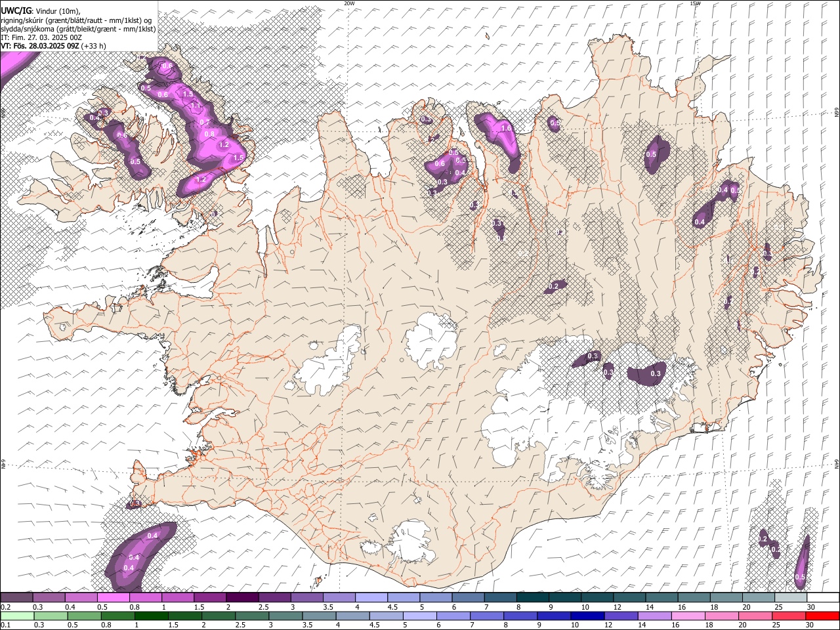
Task: Click the 'VT: Fös. 28.03.2025 09Z' valid time
Action: click(x=40, y=46)
